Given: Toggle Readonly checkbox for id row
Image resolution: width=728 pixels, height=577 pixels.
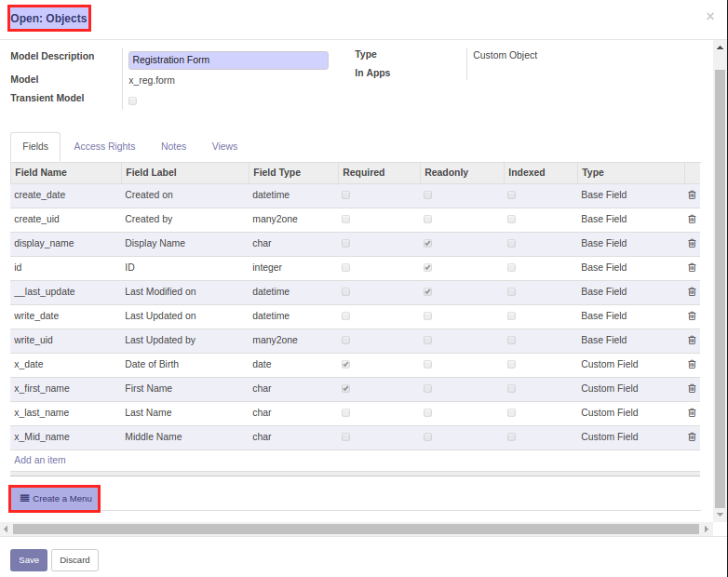Looking at the screenshot, I should (x=427, y=267).
